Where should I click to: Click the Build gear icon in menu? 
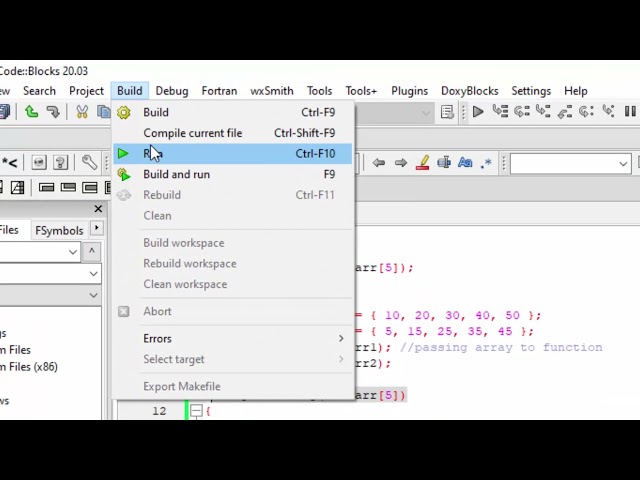(124, 112)
